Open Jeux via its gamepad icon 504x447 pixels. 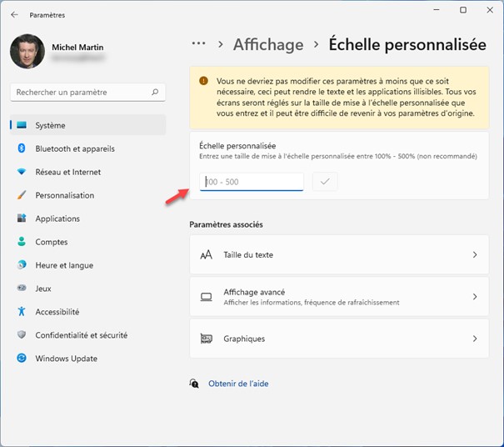click(22, 289)
